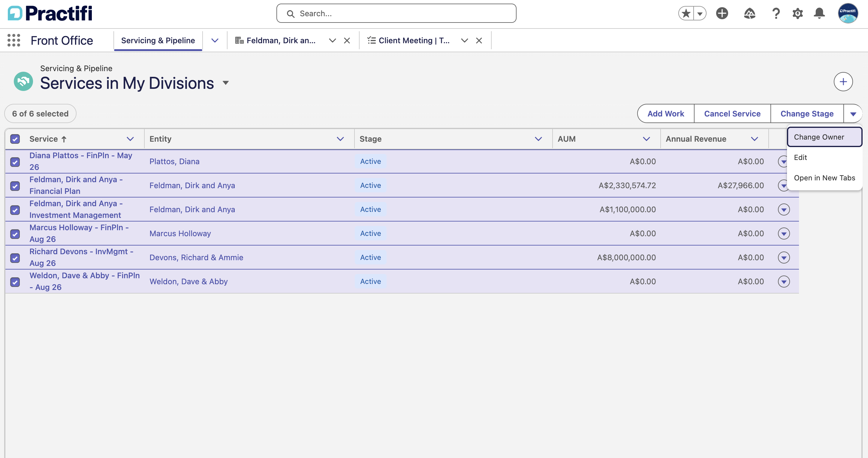Open Entity column actions chevron

340,139
